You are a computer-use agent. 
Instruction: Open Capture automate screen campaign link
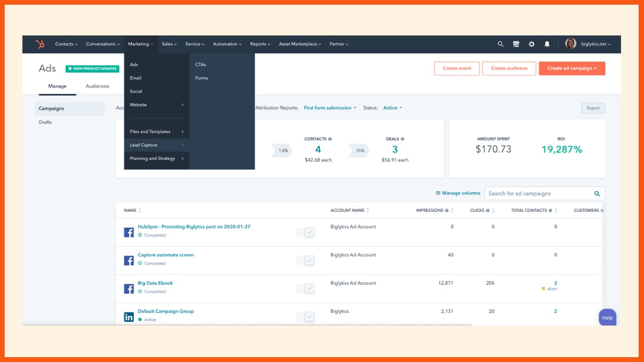166,255
